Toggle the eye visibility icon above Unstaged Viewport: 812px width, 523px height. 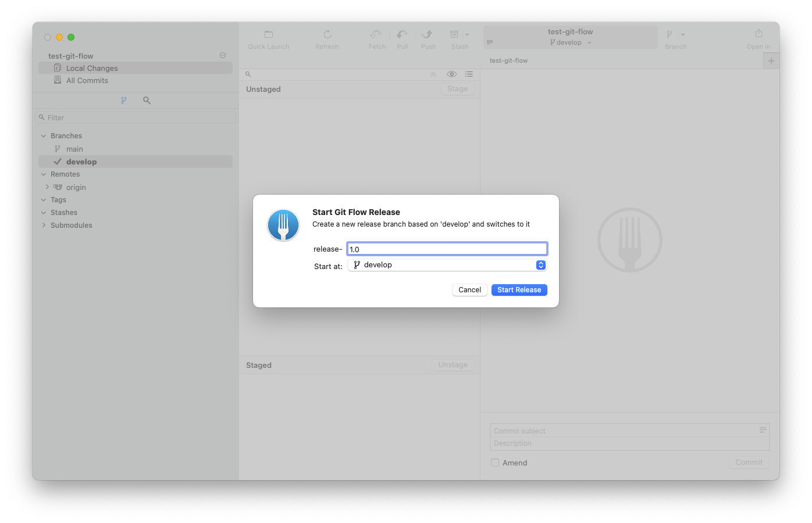[x=451, y=74]
